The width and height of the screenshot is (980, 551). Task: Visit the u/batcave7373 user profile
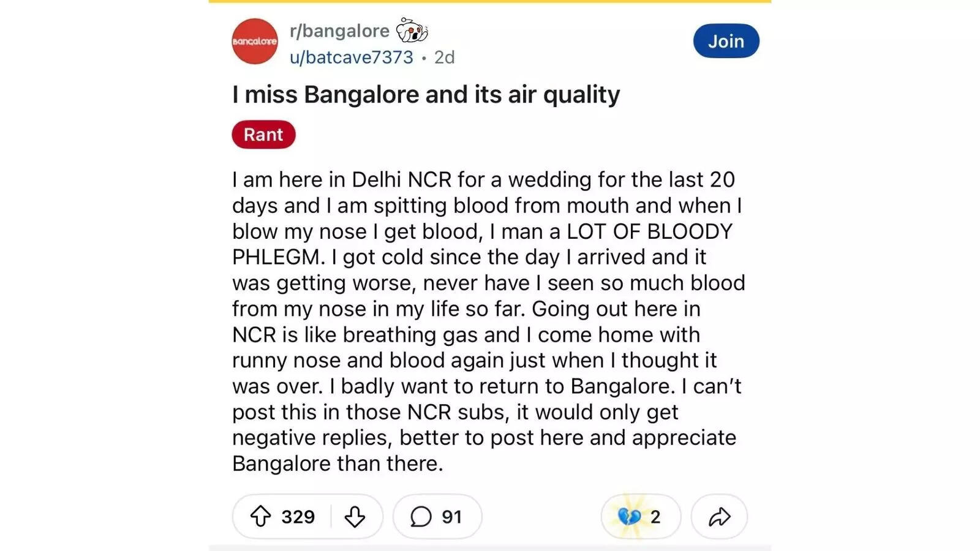(x=352, y=57)
